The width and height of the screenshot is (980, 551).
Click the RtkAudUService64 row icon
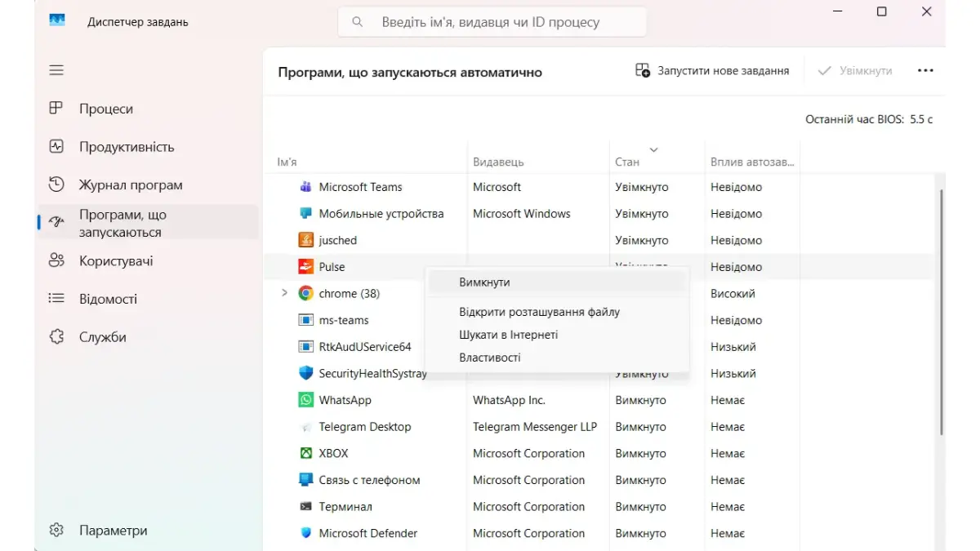306,347
